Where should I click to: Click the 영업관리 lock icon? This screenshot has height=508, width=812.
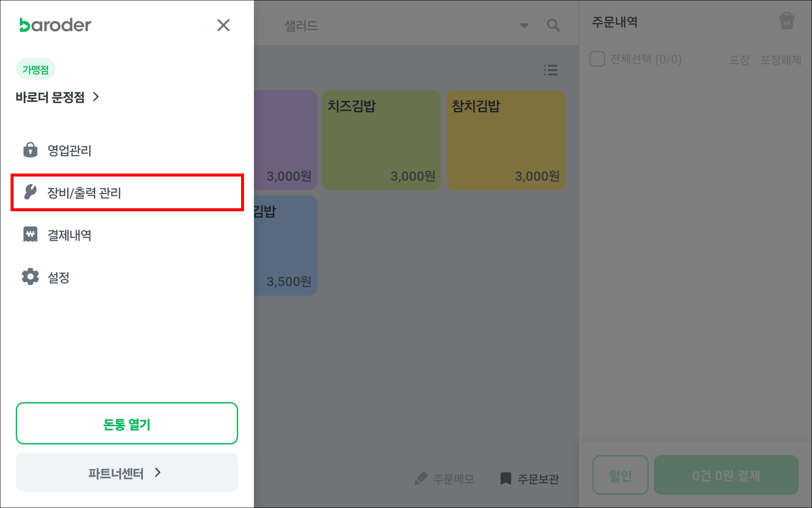[x=30, y=150]
